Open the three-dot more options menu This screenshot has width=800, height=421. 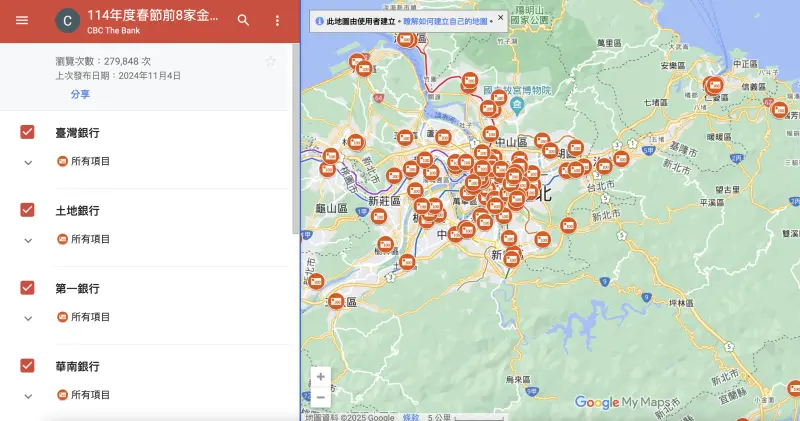pos(277,20)
